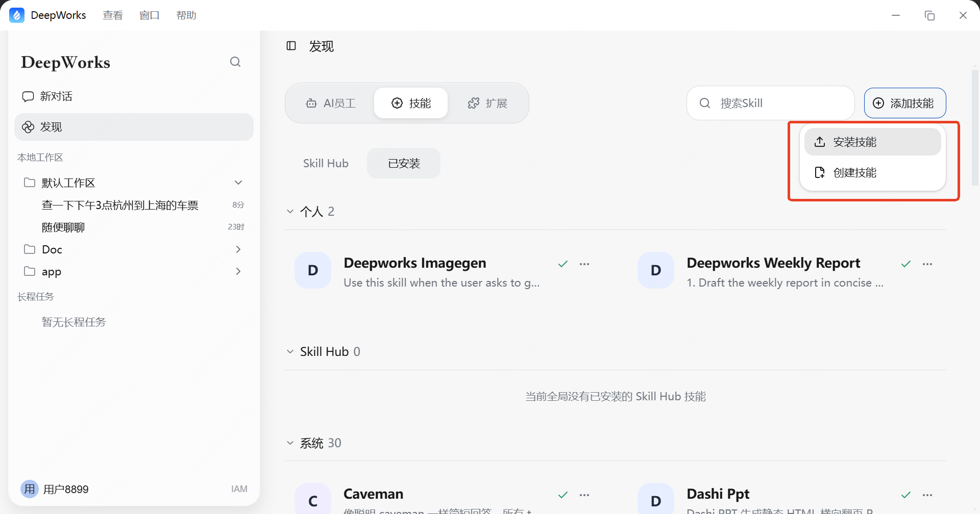Collapse the 系统 30 section
This screenshot has height=514, width=980.
click(290, 443)
